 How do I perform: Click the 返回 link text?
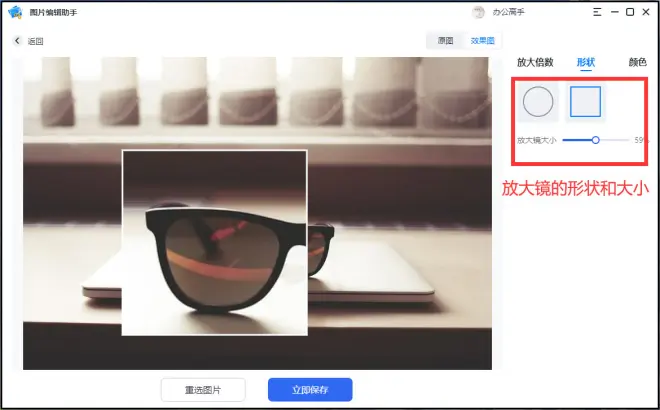[35, 41]
